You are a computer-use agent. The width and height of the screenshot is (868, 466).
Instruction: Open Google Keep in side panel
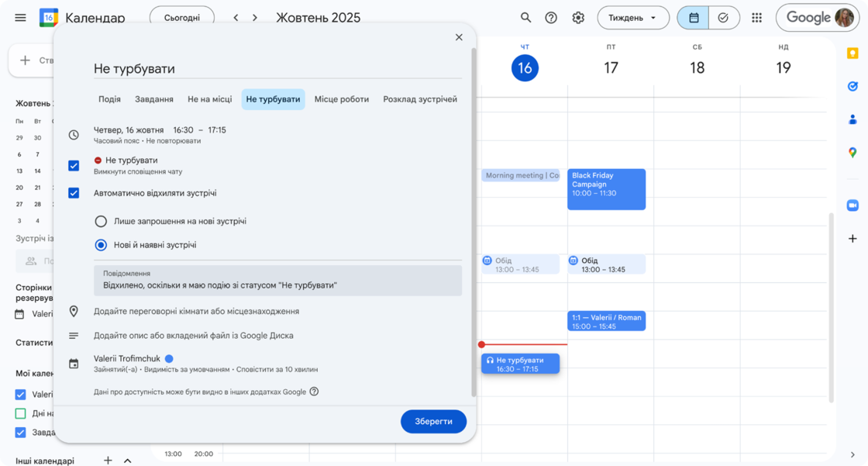852,54
